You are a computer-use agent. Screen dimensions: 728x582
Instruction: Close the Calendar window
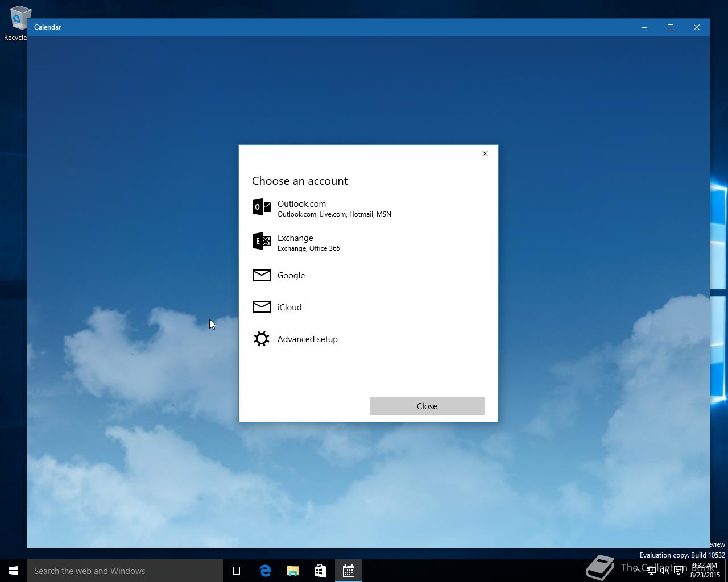(697, 27)
